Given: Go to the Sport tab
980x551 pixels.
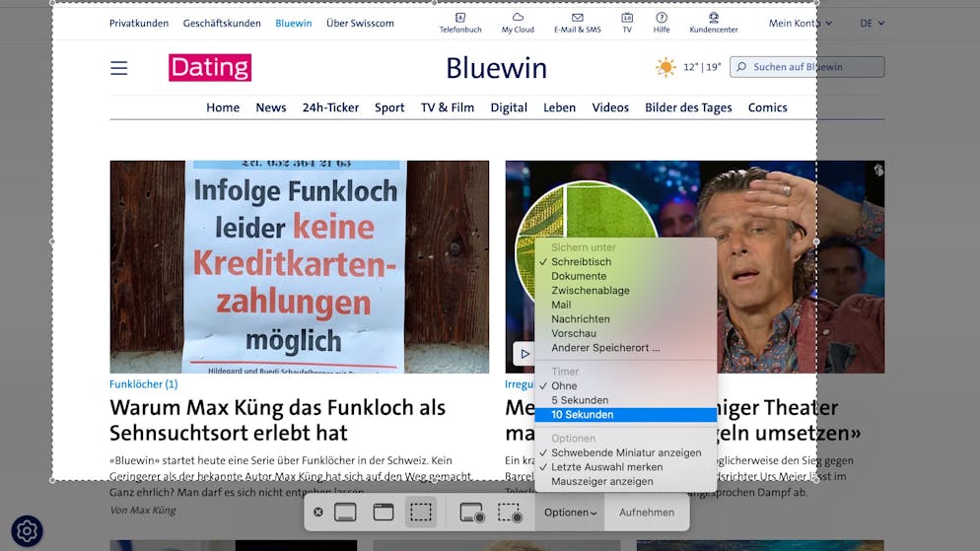Looking at the screenshot, I should point(389,107).
